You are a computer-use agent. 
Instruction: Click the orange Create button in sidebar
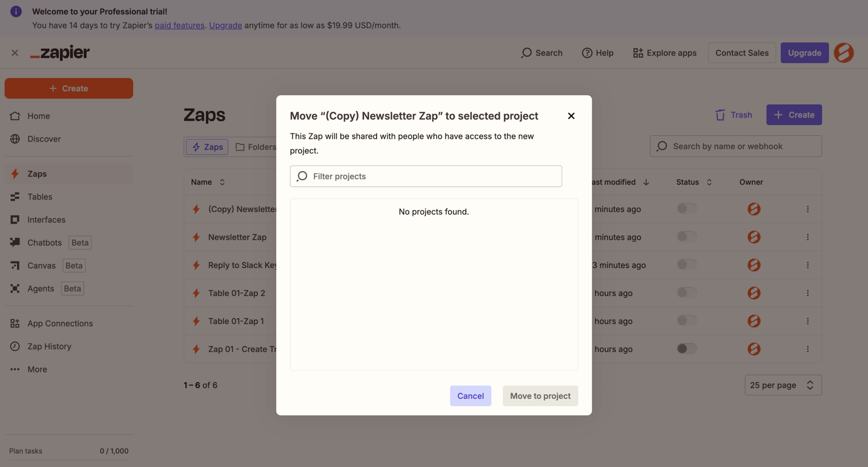pyautogui.click(x=69, y=88)
